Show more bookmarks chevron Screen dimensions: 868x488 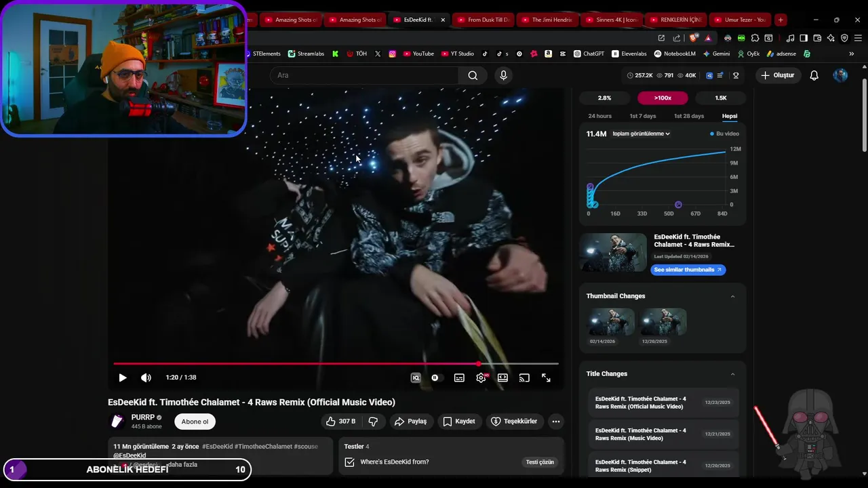(x=852, y=54)
